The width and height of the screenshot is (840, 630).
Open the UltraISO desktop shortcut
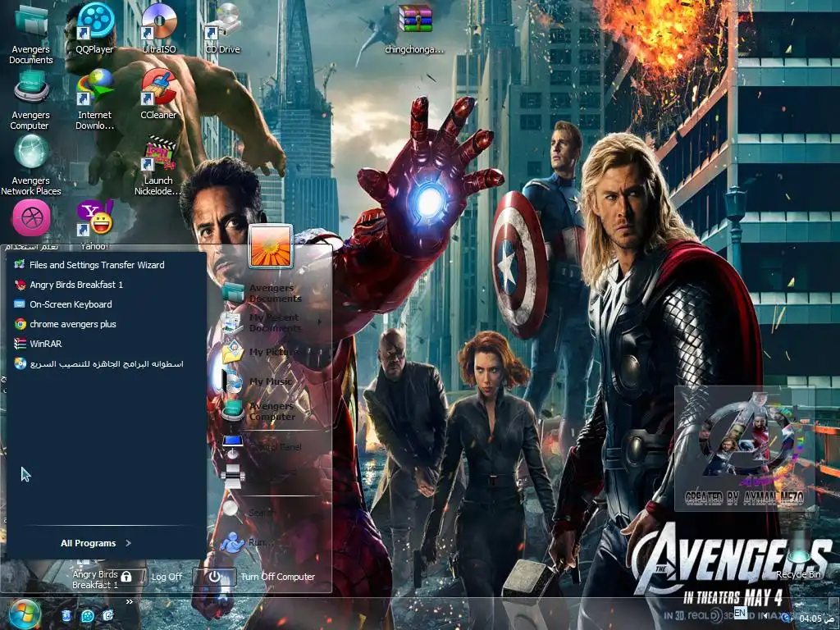pos(158,29)
